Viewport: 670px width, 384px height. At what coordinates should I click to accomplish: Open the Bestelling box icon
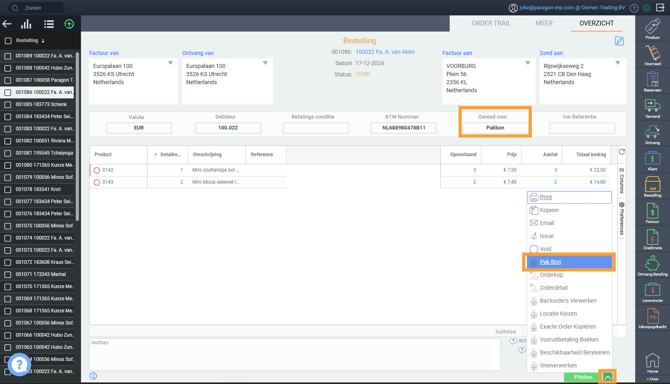click(652, 185)
